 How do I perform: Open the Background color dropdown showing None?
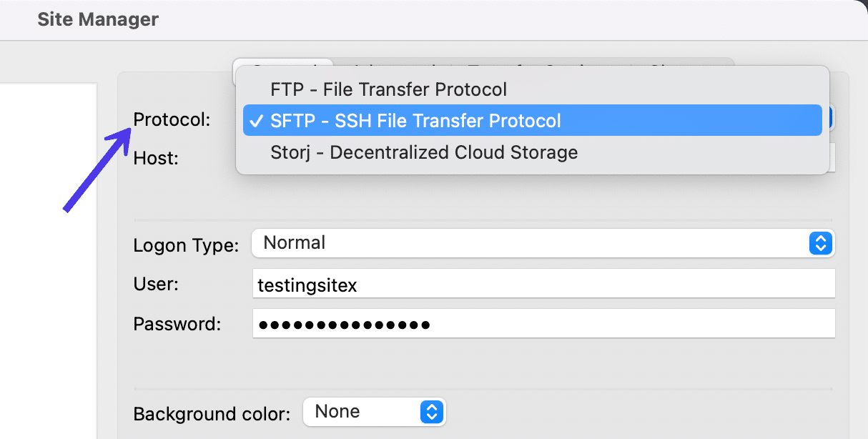375,411
